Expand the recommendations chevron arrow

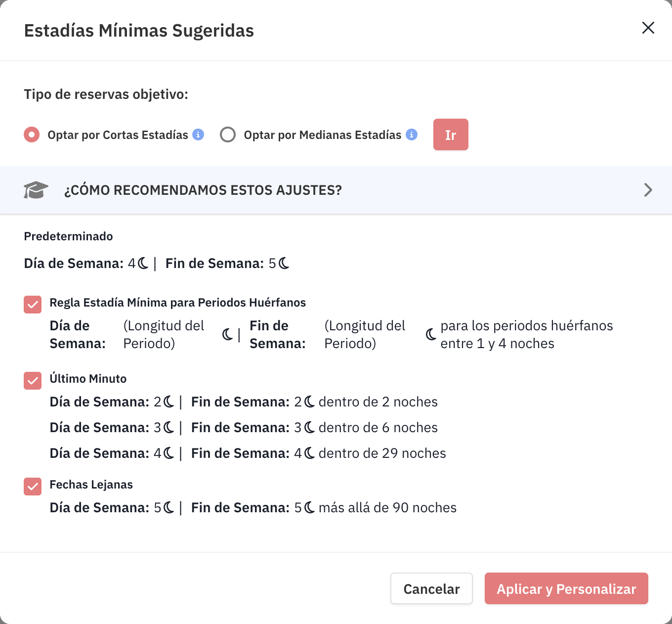click(648, 190)
